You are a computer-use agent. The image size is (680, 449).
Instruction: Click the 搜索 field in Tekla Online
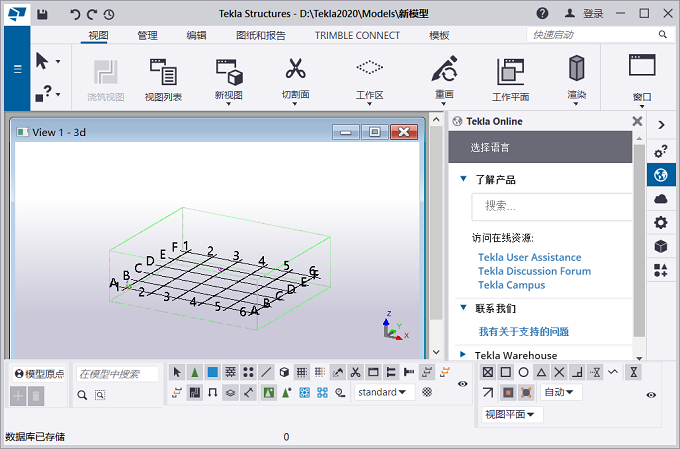point(552,206)
